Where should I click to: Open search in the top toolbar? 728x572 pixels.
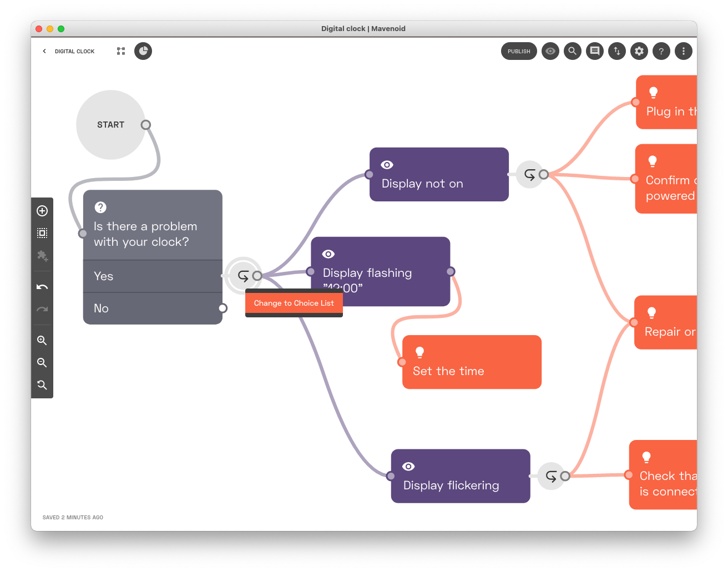(x=573, y=51)
